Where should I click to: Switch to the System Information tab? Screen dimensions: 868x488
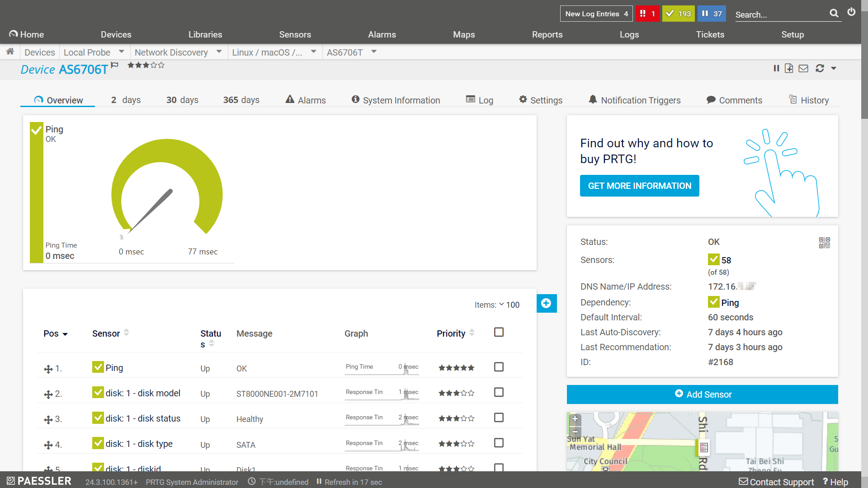tap(396, 100)
